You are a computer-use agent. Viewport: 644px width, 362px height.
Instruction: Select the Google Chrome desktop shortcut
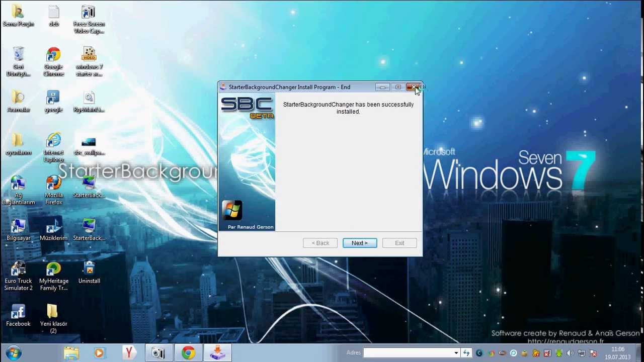click(53, 62)
